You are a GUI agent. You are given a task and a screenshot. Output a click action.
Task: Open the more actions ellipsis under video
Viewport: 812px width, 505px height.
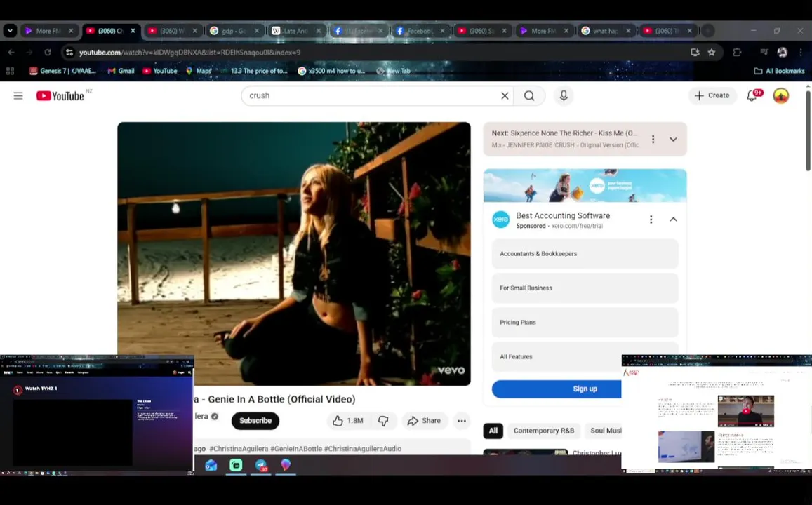tap(461, 421)
